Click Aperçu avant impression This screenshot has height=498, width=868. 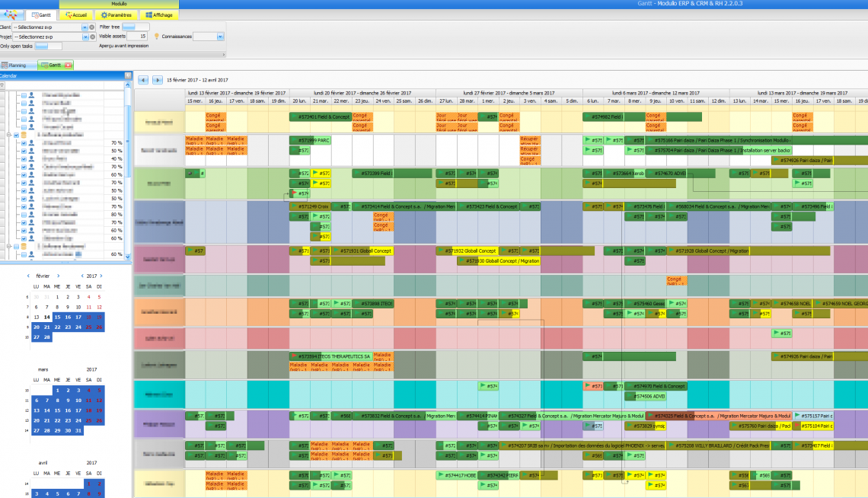tap(123, 46)
